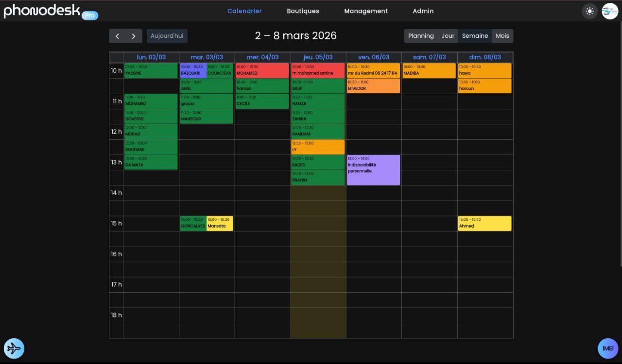
Task: Open the Boutiques menu
Action: (303, 11)
